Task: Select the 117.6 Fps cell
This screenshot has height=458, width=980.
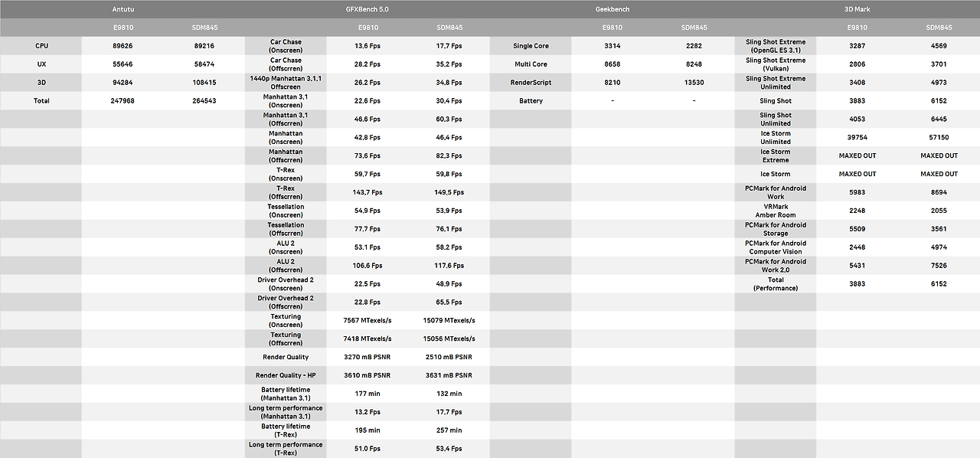Action: [449, 266]
